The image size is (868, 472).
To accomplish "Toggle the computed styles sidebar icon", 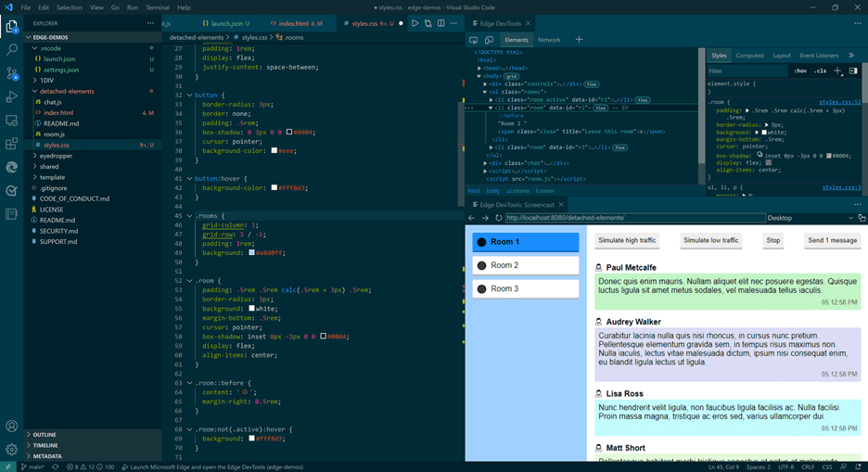I will pyautogui.click(x=853, y=70).
